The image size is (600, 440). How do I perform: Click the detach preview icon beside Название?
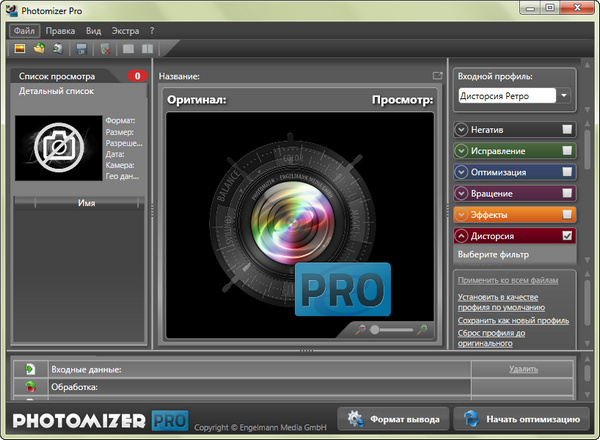tap(437, 76)
